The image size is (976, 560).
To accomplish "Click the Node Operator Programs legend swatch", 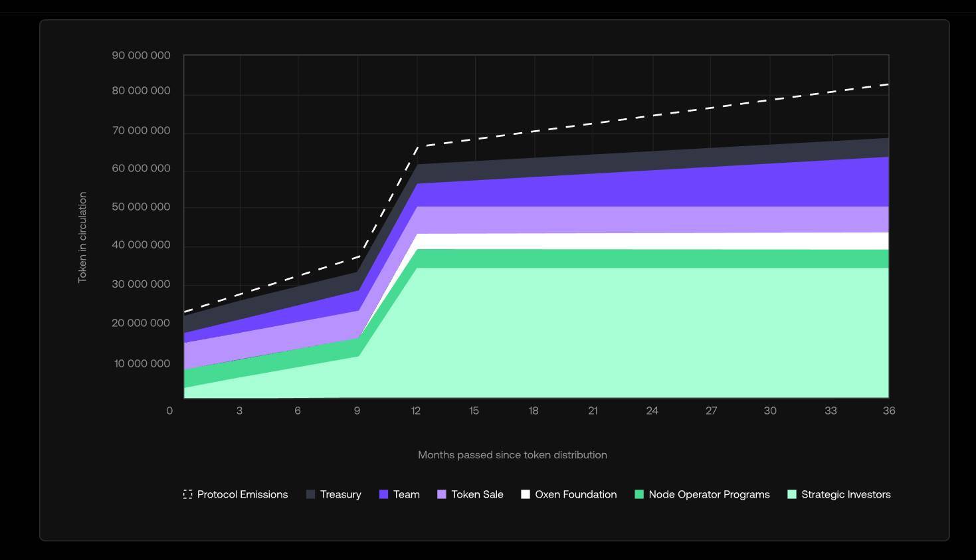I will (x=639, y=494).
